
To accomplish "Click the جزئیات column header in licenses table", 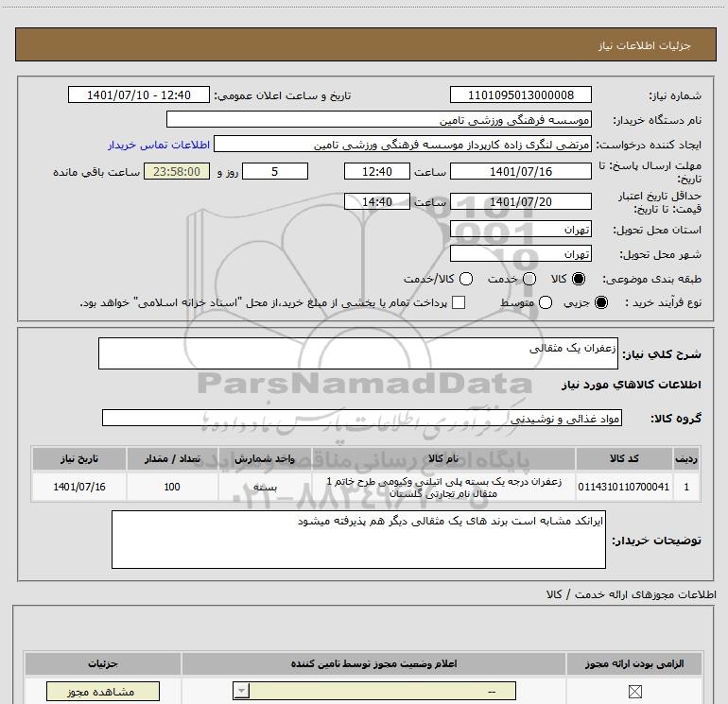I will click(103, 663).
